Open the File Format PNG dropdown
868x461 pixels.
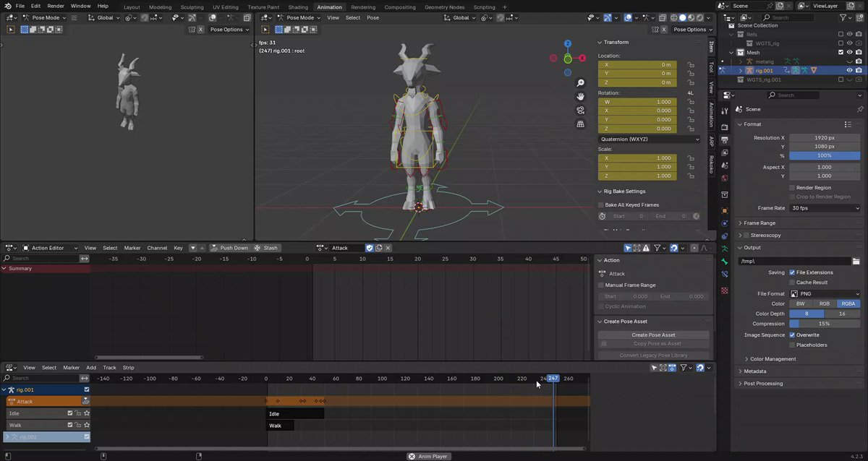(825, 294)
